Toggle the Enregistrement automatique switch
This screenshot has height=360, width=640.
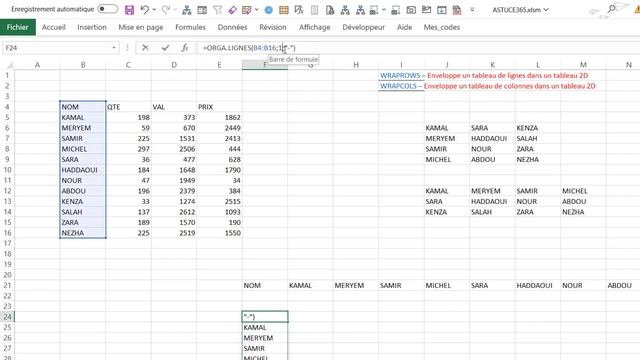108,9
